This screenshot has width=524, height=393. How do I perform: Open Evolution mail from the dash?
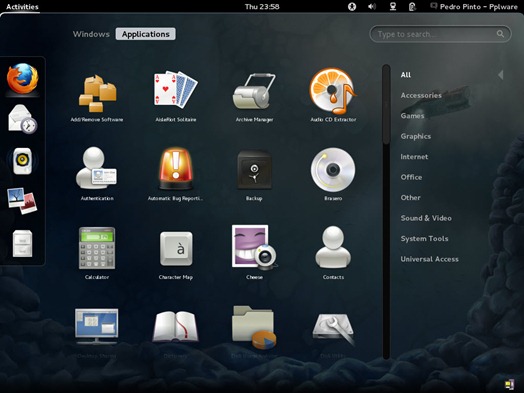pyautogui.click(x=22, y=119)
